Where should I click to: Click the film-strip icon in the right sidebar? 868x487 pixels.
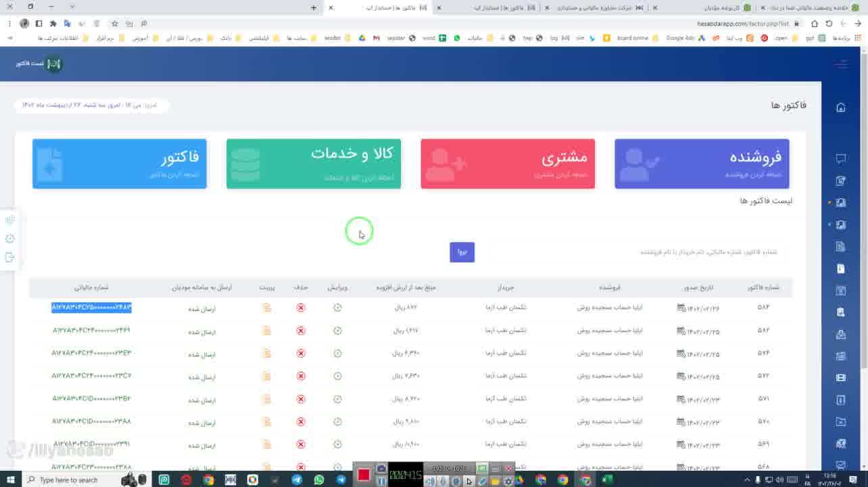pyautogui.click(x=841, y=378)
